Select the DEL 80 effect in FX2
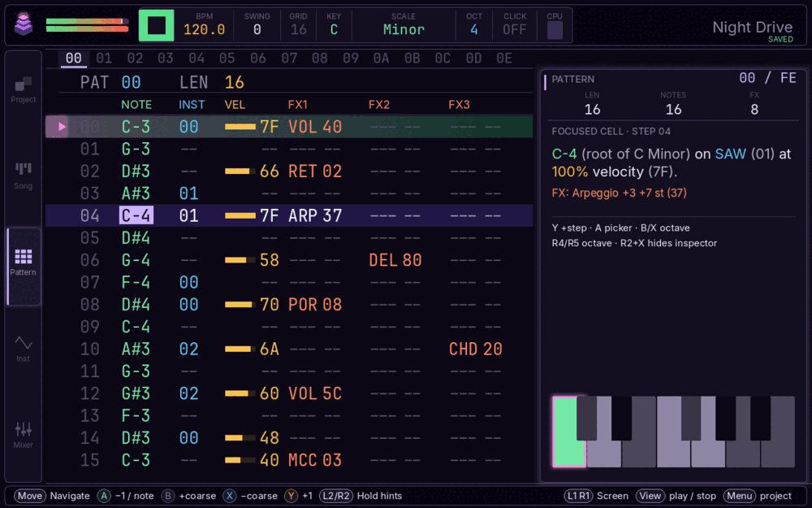The width and height of the screenshot is (812, 508). tap(395, 260)
